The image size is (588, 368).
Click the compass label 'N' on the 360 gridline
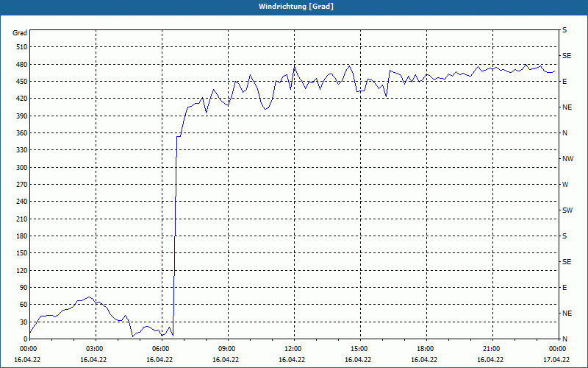(564, 133)
